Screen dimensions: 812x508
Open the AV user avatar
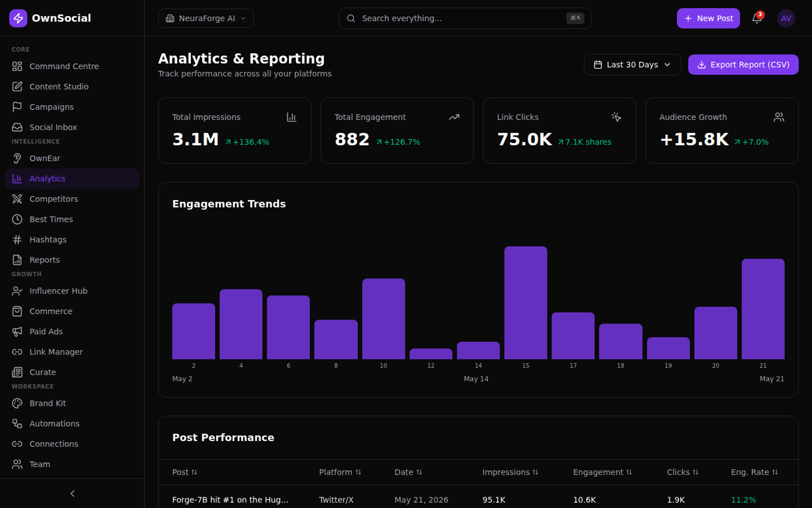786,18
